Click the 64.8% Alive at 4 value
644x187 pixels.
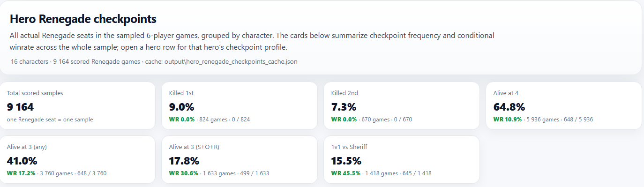(x=509, y=107)
